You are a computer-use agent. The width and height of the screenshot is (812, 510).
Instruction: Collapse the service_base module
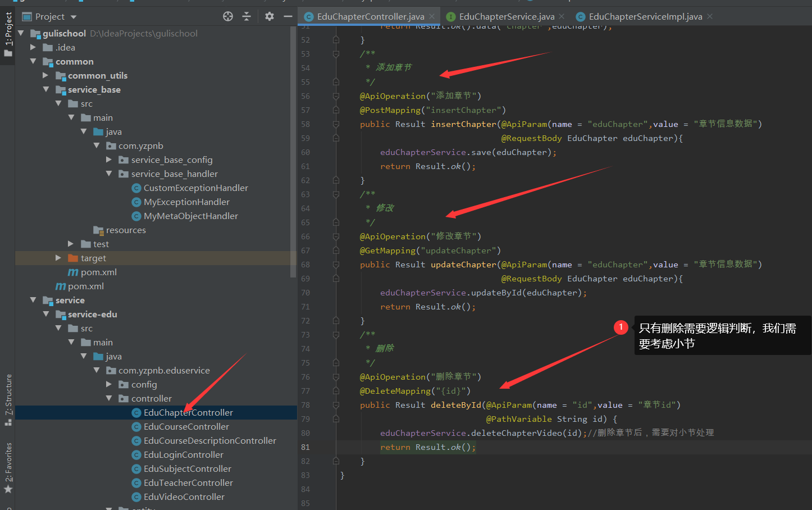coord(45,89)
